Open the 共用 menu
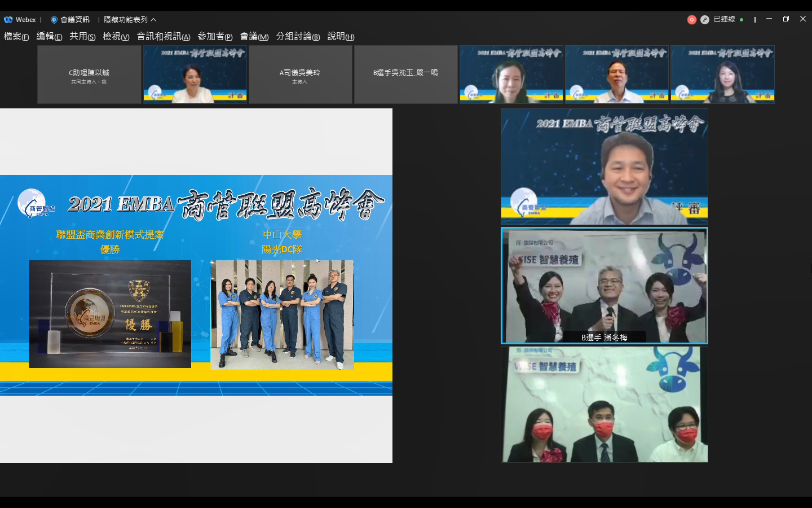The height and width of the screenshot is (508, 812). click(x=82, y=37)
